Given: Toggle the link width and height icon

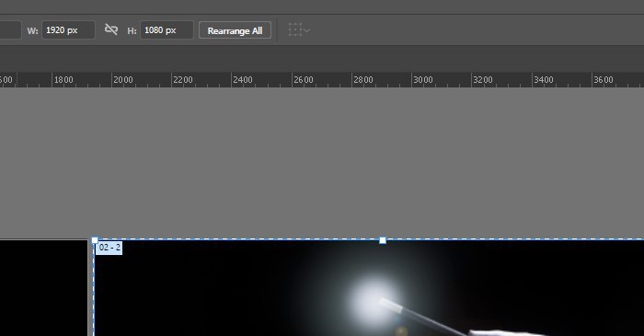Looking at the screenshot, I should (111, 29).
